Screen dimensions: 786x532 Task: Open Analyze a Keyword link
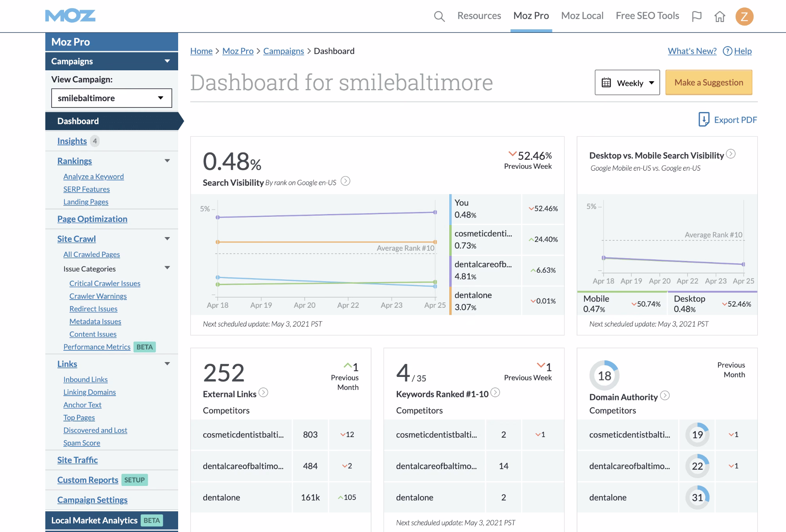[93, 177]
